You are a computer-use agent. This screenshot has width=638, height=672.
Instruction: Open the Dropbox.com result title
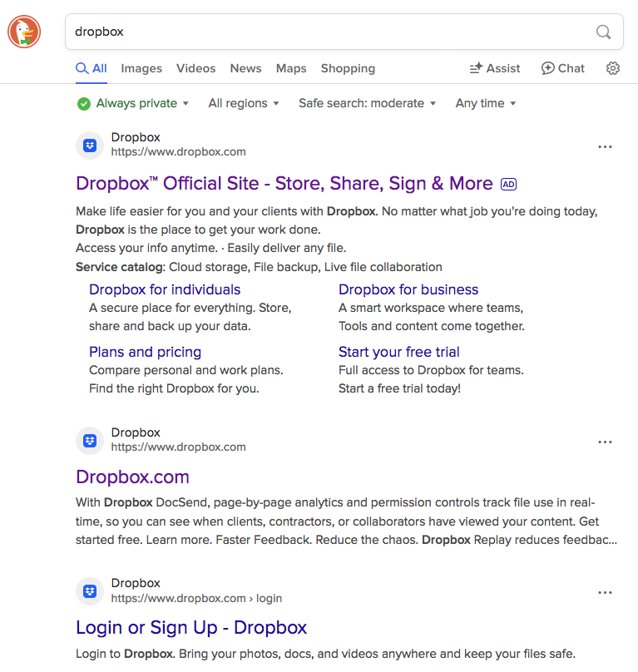(132, 477)
